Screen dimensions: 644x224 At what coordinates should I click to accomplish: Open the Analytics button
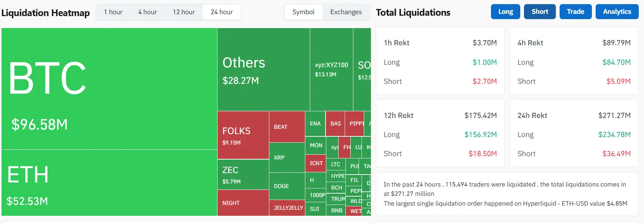(617, 12)
